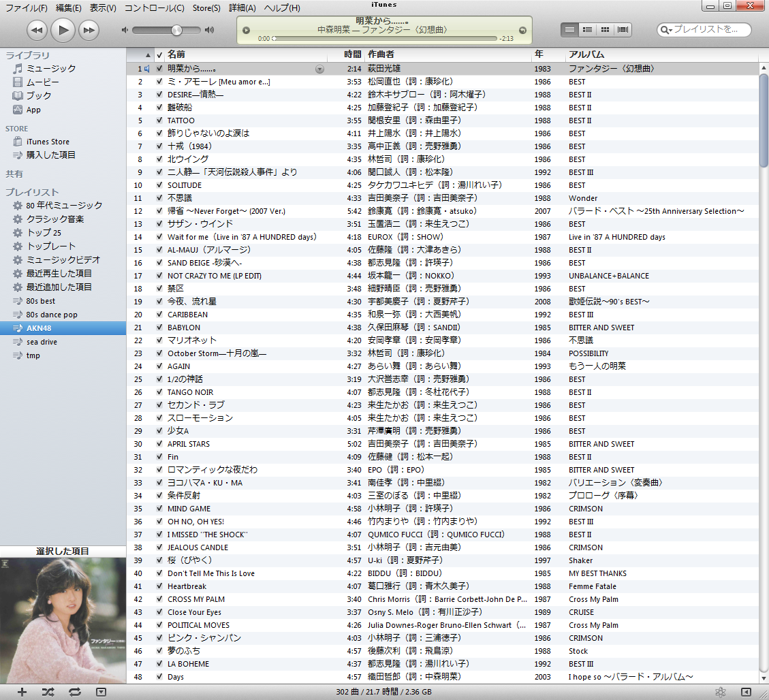Click the album artwork thumbnail
The width and height of the screenshot is (769, 700).
[x=63, y=620]
